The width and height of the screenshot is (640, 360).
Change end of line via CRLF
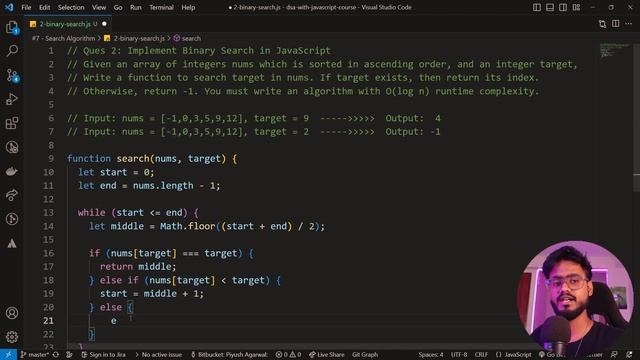[481, 355]
